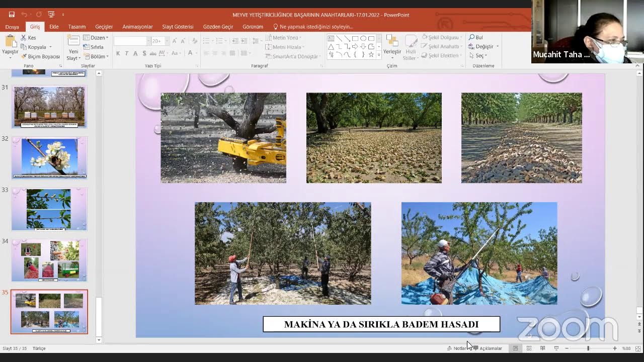This screenshot has height=362, width=644.
Task: Increase font size with larger A icon
Action: 175,41
